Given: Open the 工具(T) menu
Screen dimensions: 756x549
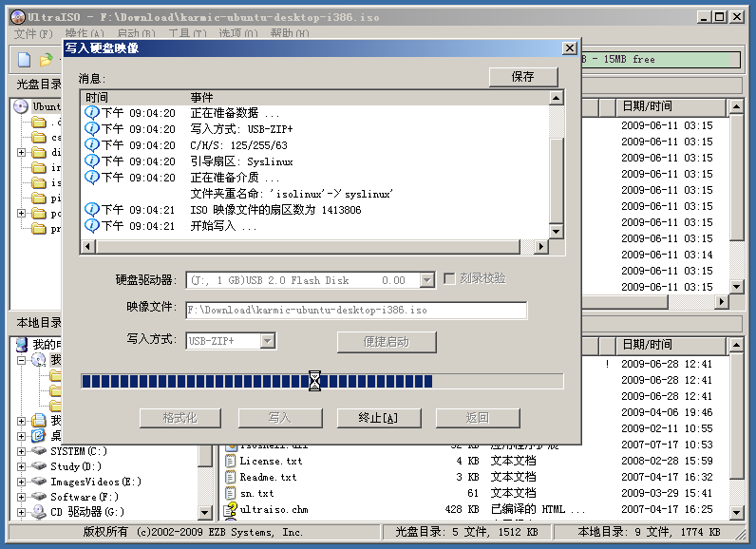Looking at the screenshot, I should (x=187, y=34).
